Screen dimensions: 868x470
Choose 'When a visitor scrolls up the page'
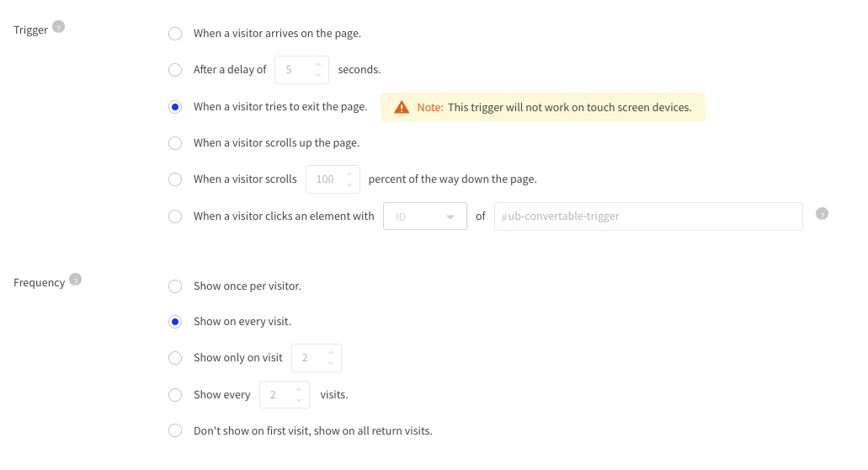tap(175, 143)
